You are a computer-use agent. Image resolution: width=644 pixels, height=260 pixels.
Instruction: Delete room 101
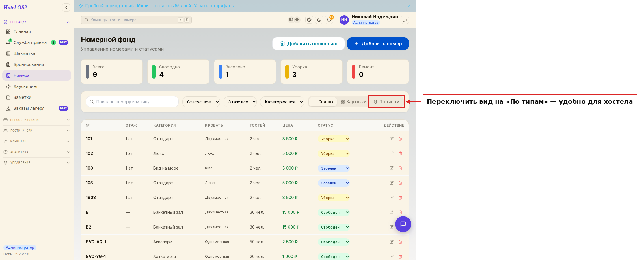tap(400, 139)
